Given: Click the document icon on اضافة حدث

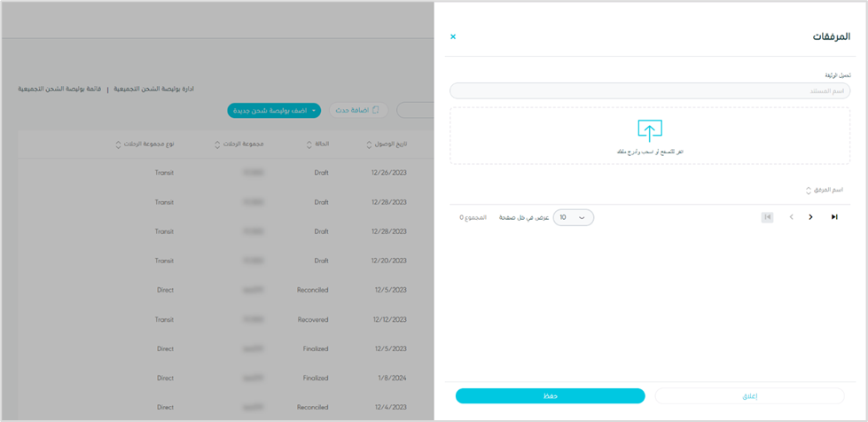Looking at the screenshot, I should click(376, 110).
